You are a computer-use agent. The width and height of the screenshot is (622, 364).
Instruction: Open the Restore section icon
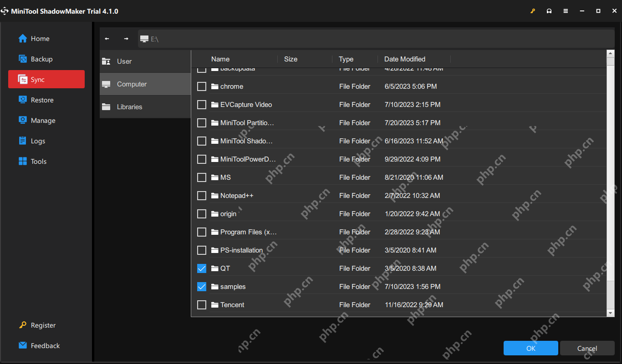(23, 100)
